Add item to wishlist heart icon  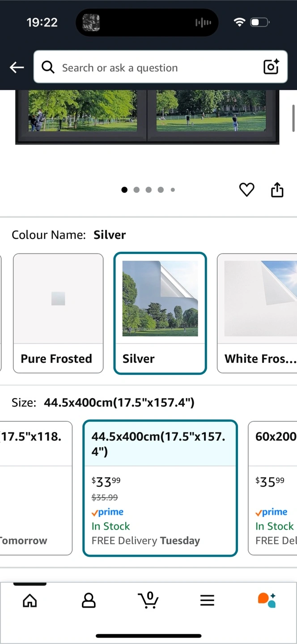point(246,190)
